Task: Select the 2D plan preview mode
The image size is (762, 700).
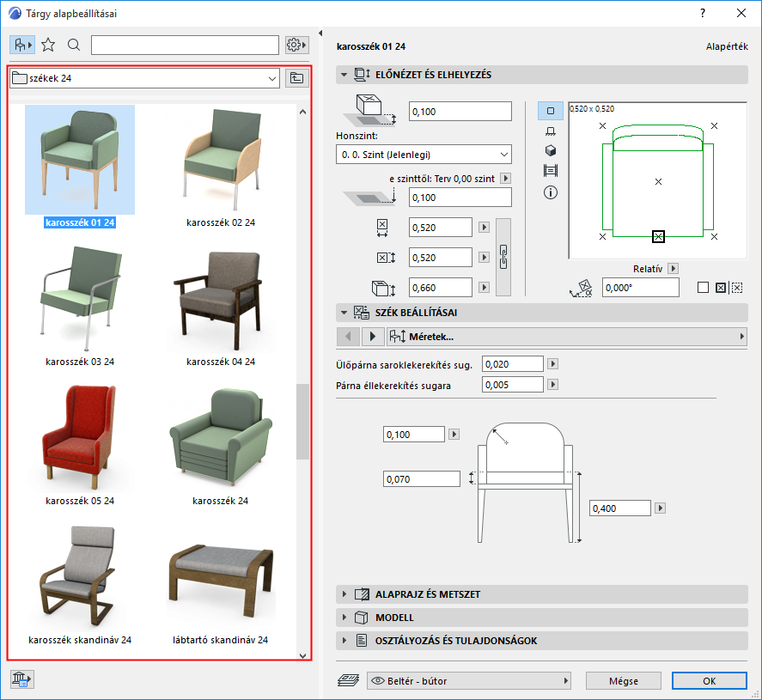Action: pos(551,111)
